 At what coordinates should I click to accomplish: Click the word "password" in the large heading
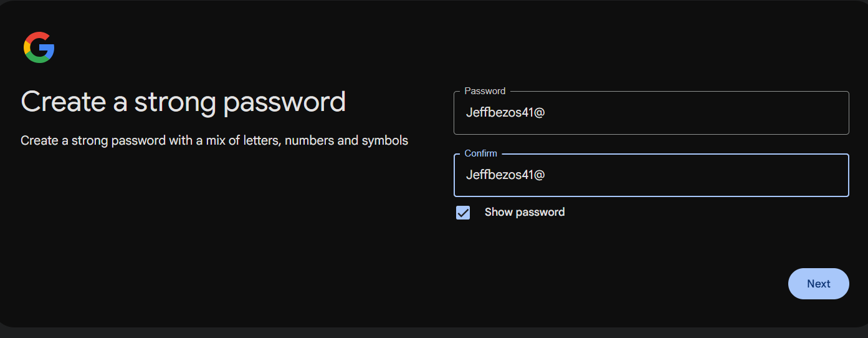coord(284,103)
